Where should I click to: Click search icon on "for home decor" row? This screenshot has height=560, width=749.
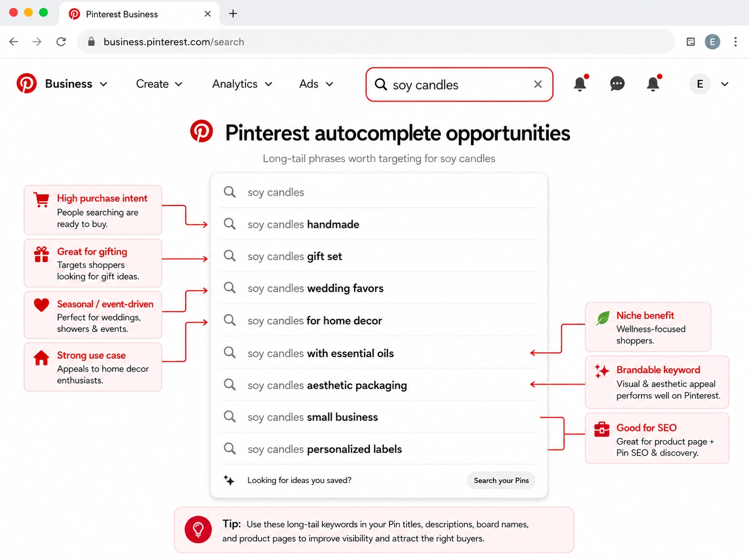click(229, 320)
